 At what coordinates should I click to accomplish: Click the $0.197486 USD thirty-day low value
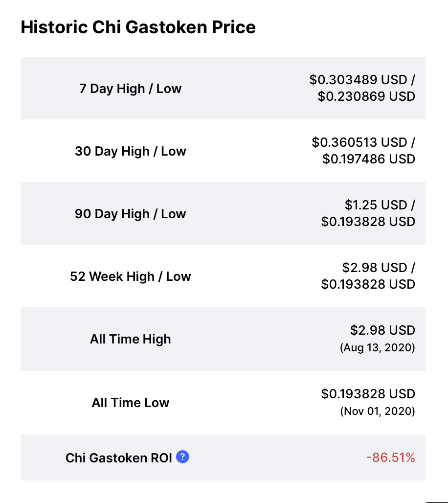[x=369, y=159]
